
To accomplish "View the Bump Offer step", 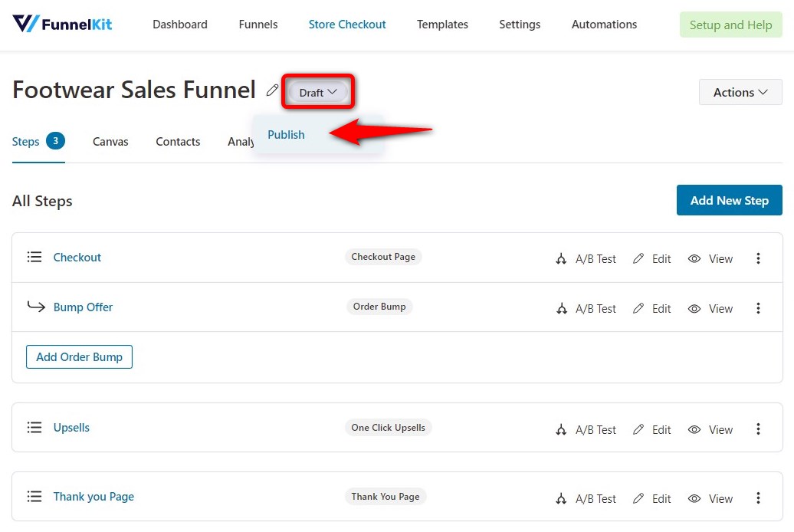I will pos(710,309).
